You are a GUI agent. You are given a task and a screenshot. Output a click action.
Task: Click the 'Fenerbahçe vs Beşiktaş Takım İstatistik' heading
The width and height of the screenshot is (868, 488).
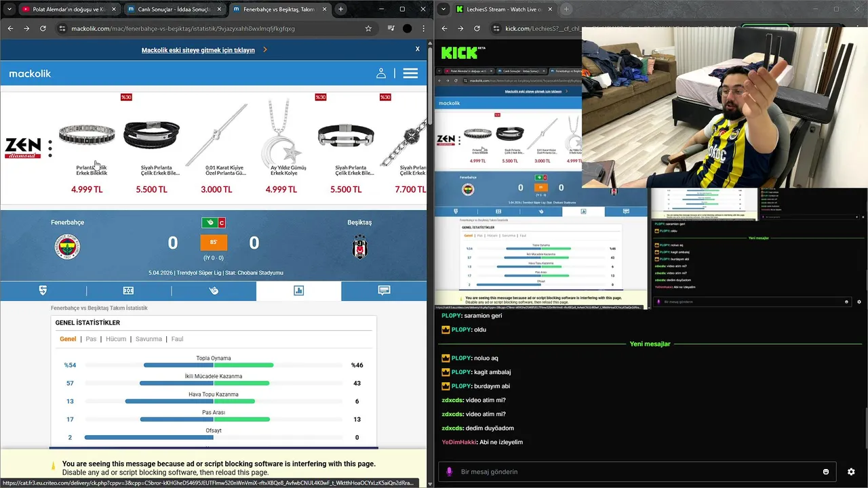tap(99, 308)
